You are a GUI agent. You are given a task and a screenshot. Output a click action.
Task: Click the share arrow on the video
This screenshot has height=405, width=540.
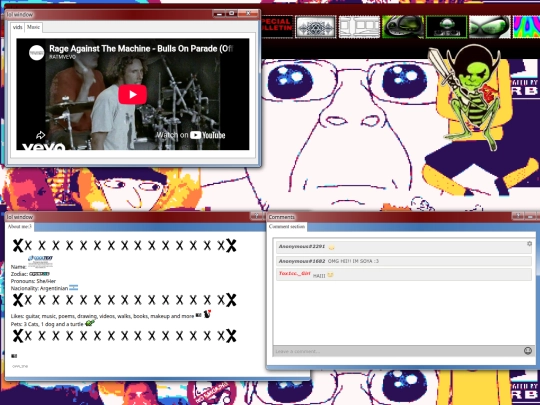tap(40, 135)
